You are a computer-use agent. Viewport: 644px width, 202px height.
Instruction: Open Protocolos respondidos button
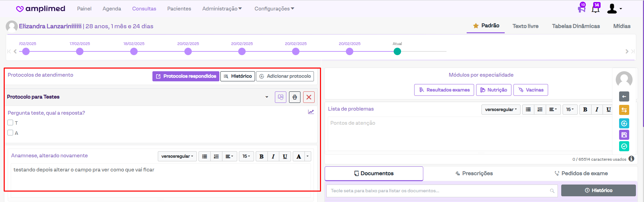coord(186,76)
